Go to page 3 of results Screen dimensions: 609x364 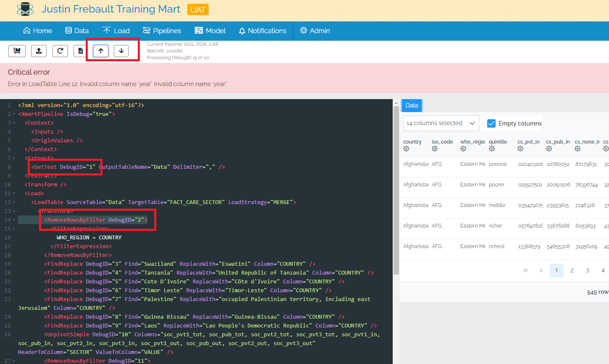[x=588, y=270]
